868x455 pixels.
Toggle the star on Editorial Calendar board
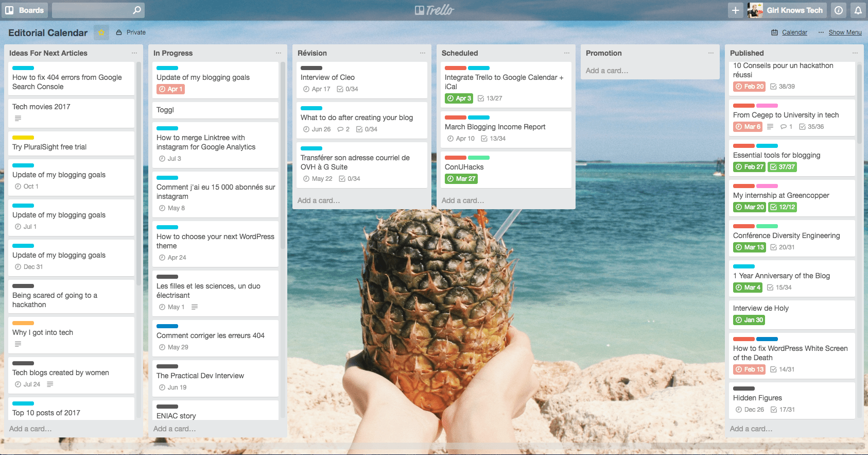tap(101, 32)
